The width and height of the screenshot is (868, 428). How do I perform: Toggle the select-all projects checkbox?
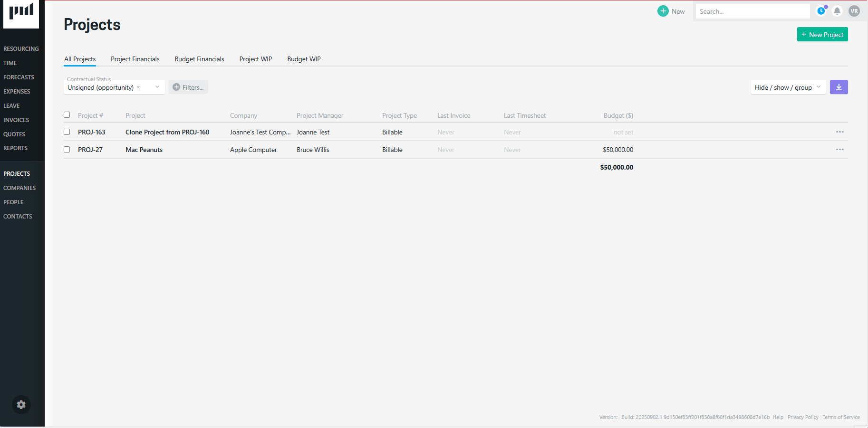pos(67,115)
